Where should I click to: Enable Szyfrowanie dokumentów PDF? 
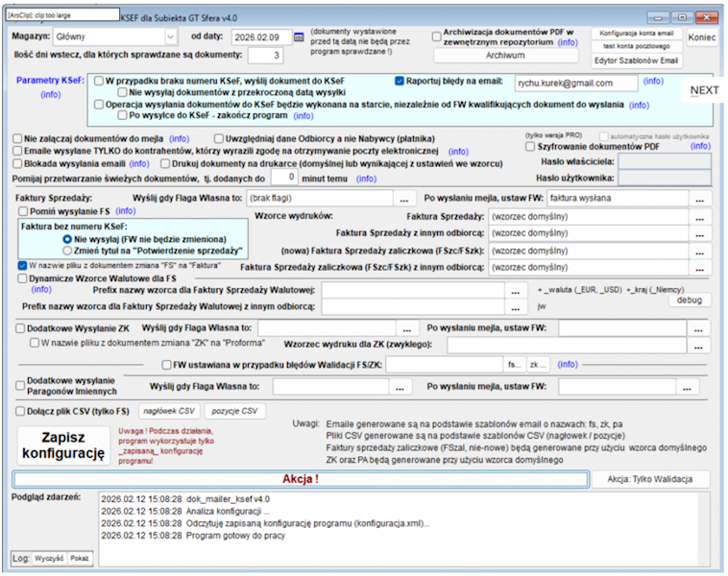[x=529, y=147]
